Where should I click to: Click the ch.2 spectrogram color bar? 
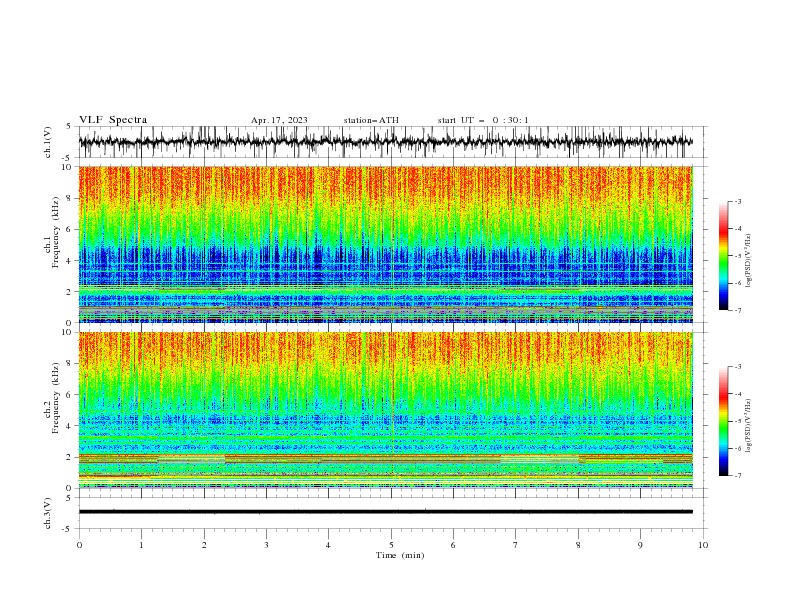[724, 421]
